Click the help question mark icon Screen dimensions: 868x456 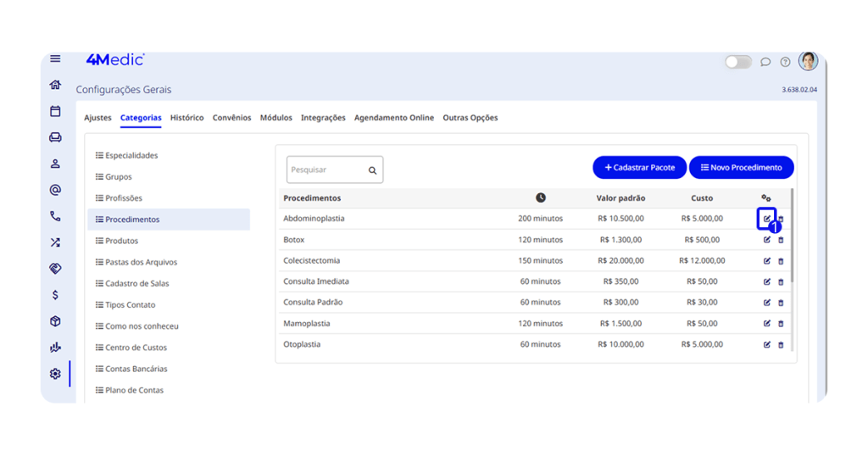click(x=785, y=62)
